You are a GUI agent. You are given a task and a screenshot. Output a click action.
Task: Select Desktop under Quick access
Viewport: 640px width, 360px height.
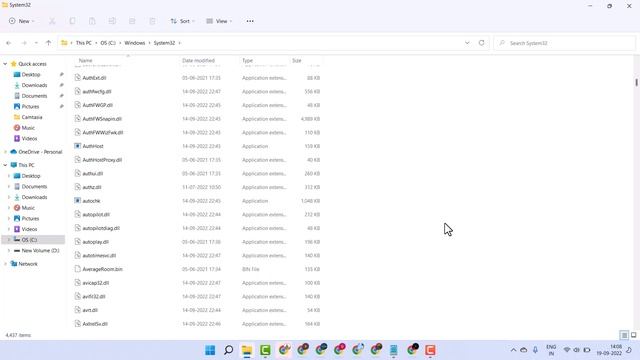(x=31, y=75)
